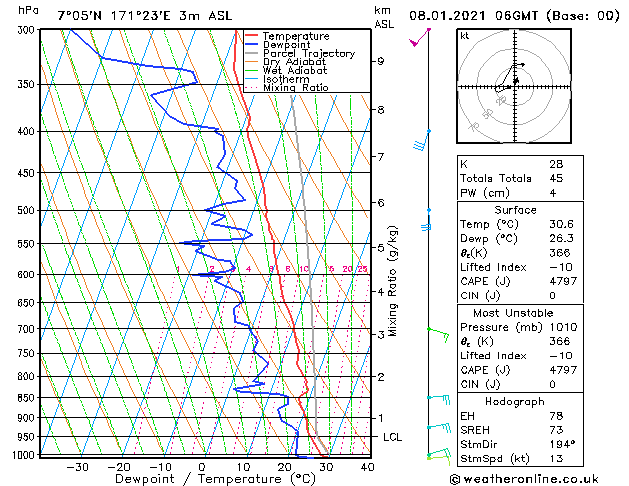
Task: Click the 500 hPa pressure axis label
Action: pos(26,210)
